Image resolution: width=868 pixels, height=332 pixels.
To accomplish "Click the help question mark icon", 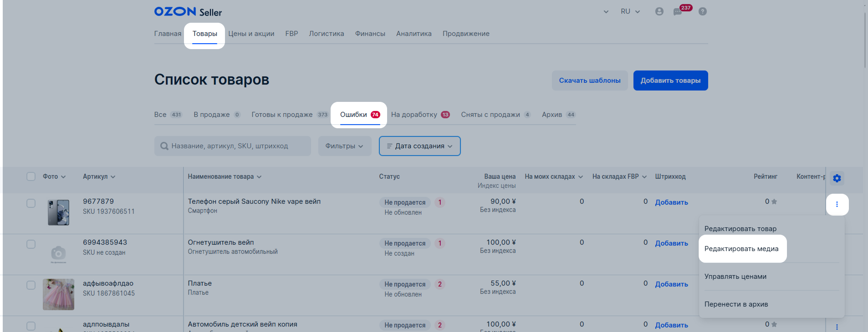I will click(x=703, y=12).
